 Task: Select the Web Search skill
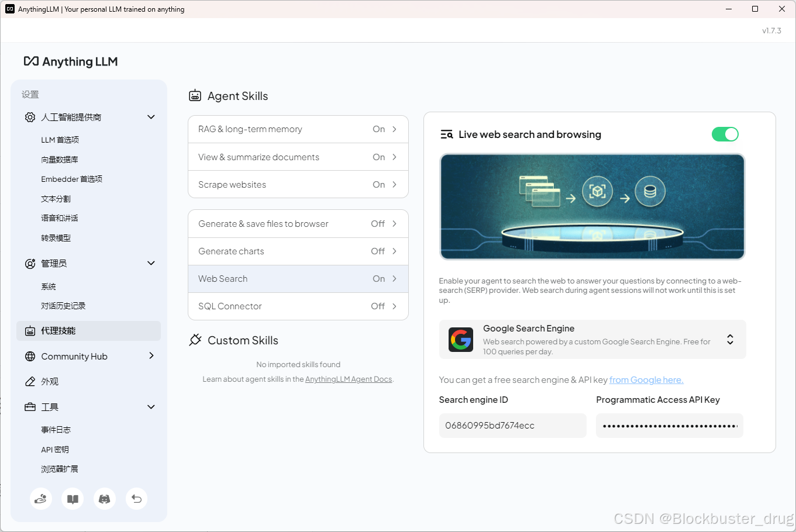(x=298, y=279)
